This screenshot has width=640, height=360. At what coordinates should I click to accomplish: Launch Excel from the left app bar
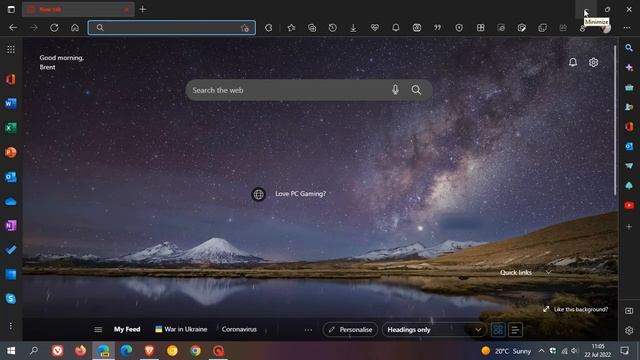pos(11,128)
